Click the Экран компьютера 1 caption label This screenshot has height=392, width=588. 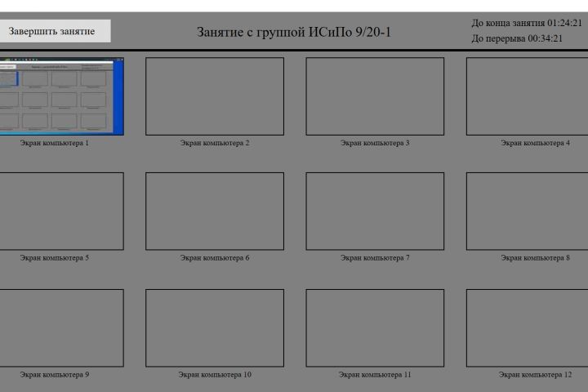tap(55, 143)
